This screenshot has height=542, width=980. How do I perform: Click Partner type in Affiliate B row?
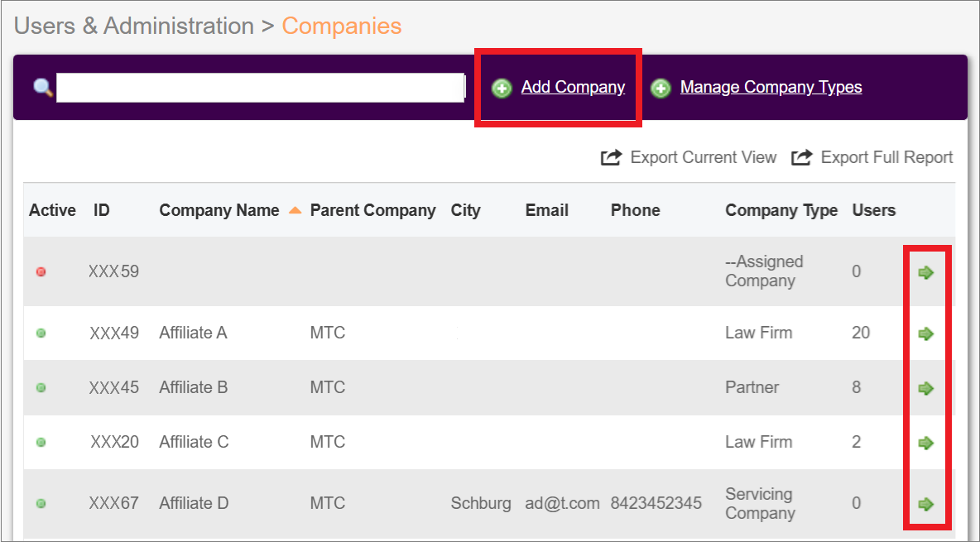752,387
